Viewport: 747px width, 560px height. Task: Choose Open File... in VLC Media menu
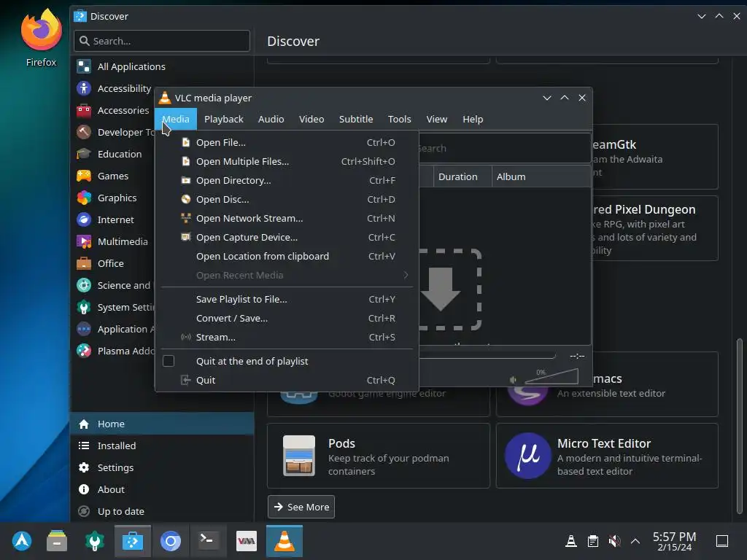click(x=287, y=142)
